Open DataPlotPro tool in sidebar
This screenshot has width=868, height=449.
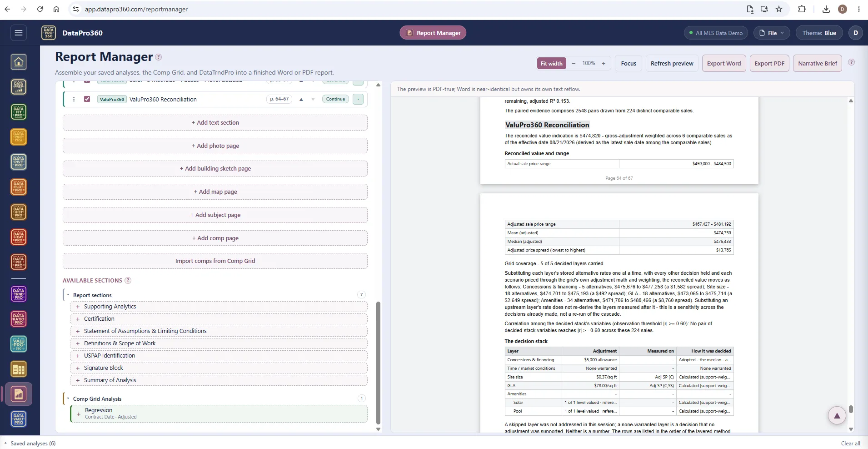[x=19, y=187]
